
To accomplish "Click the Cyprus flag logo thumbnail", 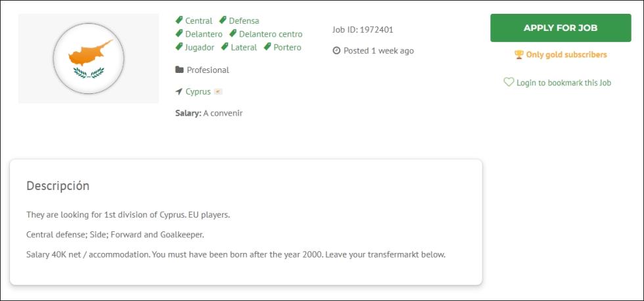I will pyautogui.click(x=88, y=58).
